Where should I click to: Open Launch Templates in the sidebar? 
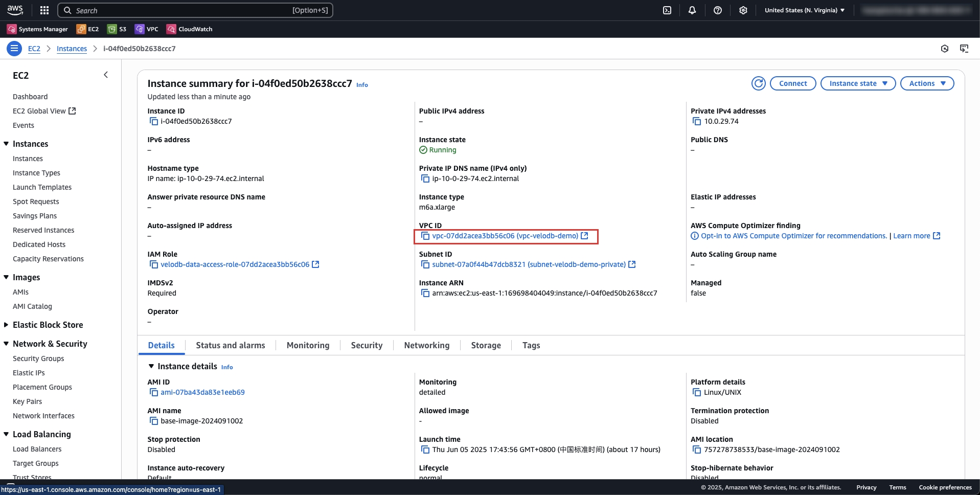point(42,187)
